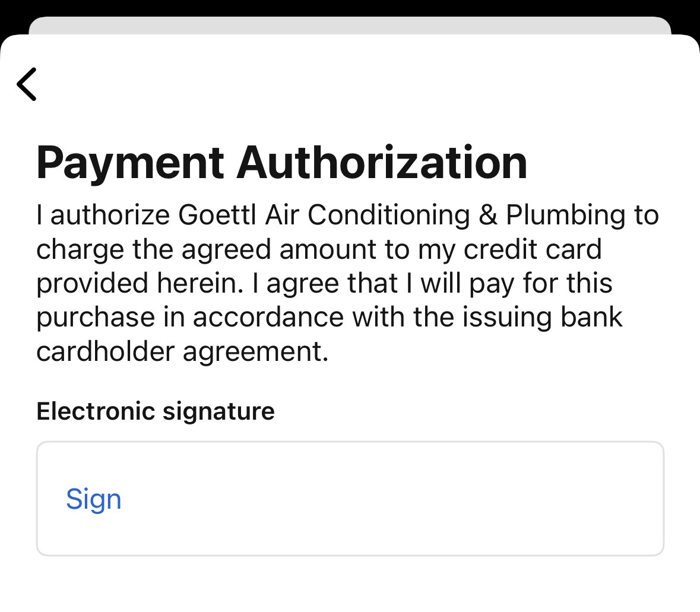
Task: Click the words credit card
Action: (532, 249)
